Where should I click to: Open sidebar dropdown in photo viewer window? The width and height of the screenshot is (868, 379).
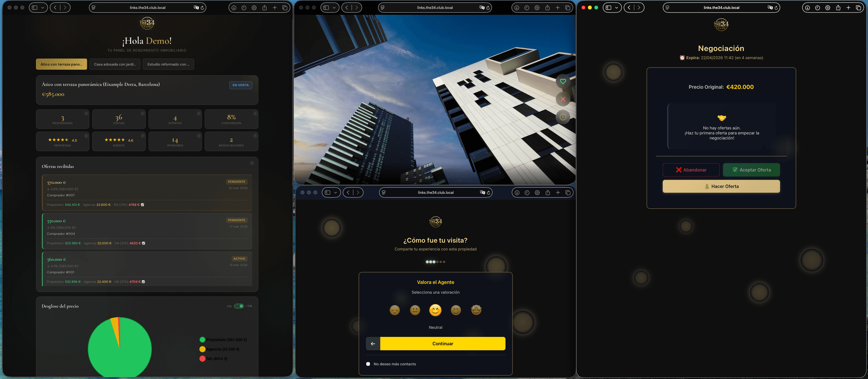334,8
